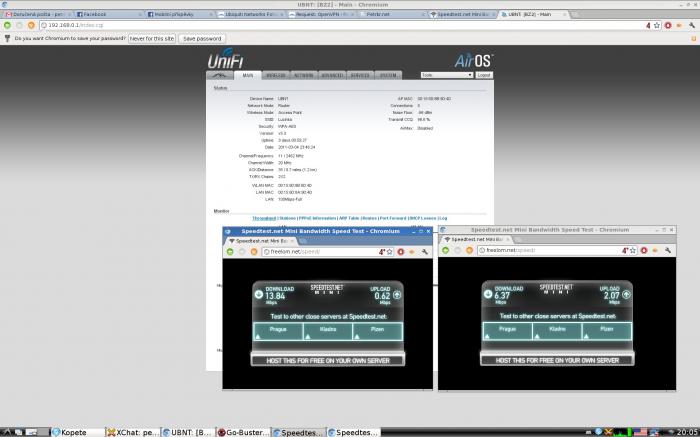Close the save password infobar

point(694,39)
